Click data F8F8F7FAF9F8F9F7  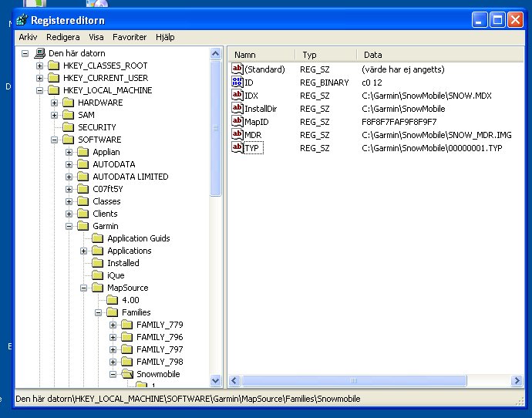399,122
